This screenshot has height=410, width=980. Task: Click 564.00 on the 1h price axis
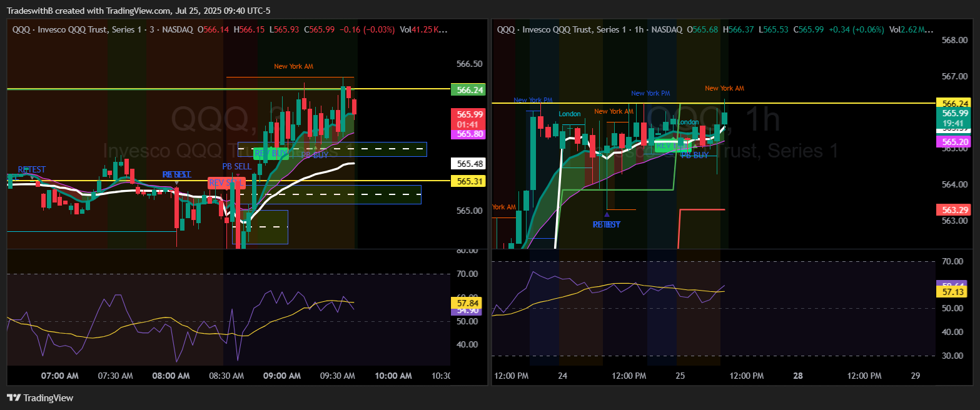pos(954,184)
